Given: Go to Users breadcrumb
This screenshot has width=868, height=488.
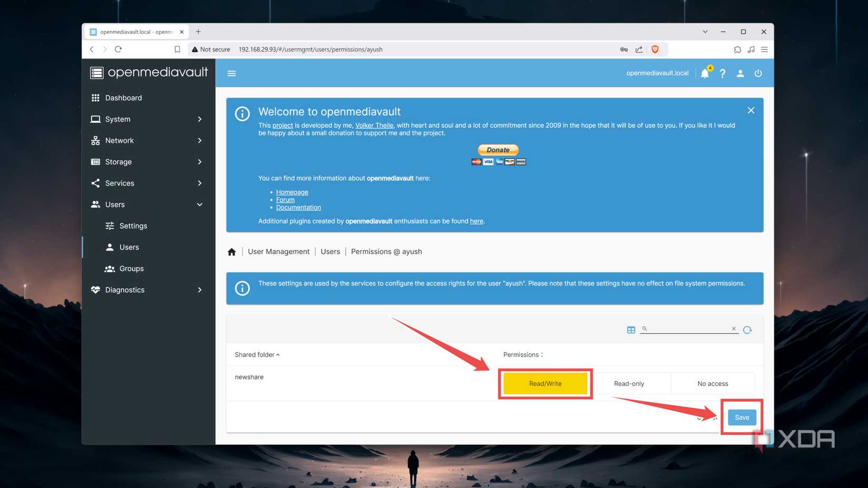Looking at the screenshot, I should [x=330, y=252].
